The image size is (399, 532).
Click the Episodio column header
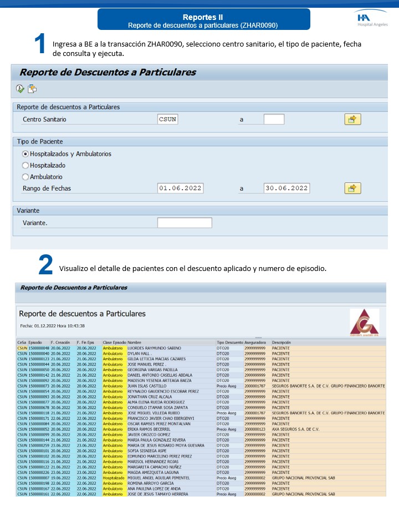(35, 342)
